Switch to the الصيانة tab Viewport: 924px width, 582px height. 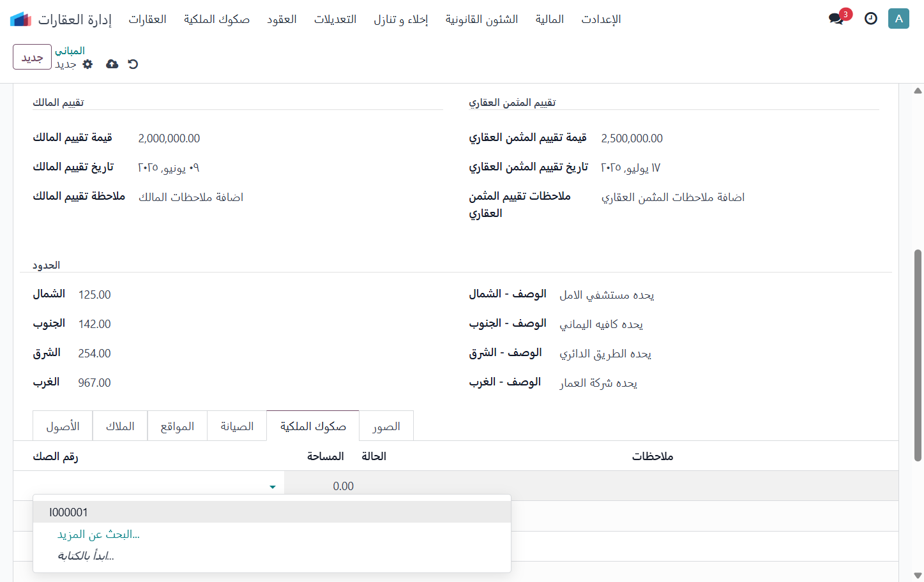237,426
